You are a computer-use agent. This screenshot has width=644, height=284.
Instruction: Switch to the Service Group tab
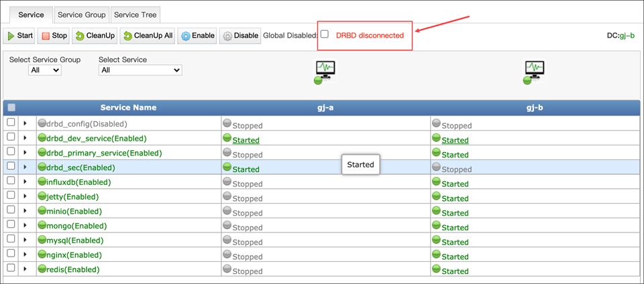(x=81, y=14)
